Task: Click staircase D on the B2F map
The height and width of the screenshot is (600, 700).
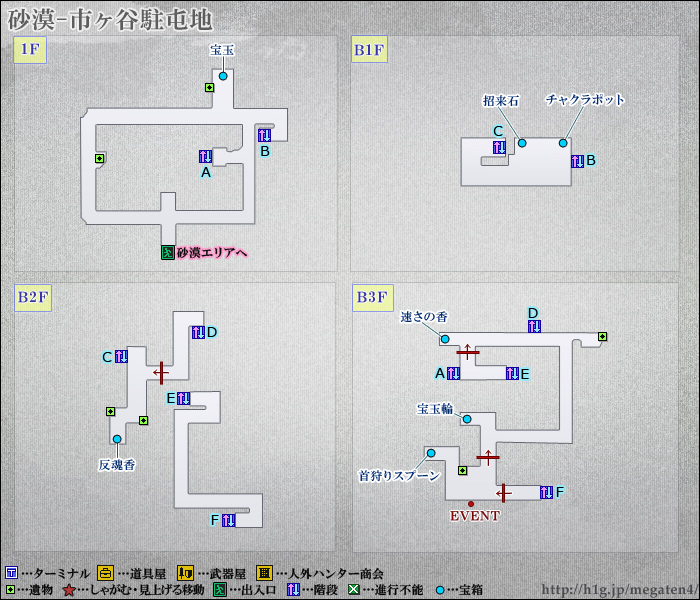Action: [197, 332]
